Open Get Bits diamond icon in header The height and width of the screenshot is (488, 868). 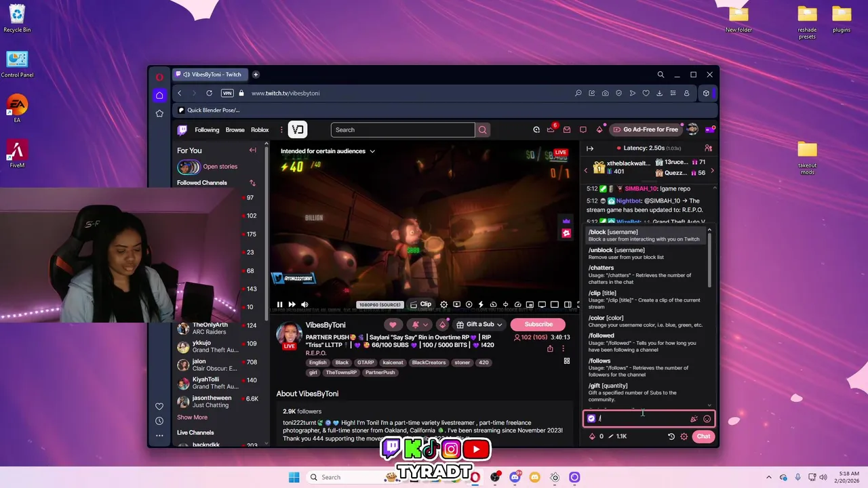[x=599, y=130]
